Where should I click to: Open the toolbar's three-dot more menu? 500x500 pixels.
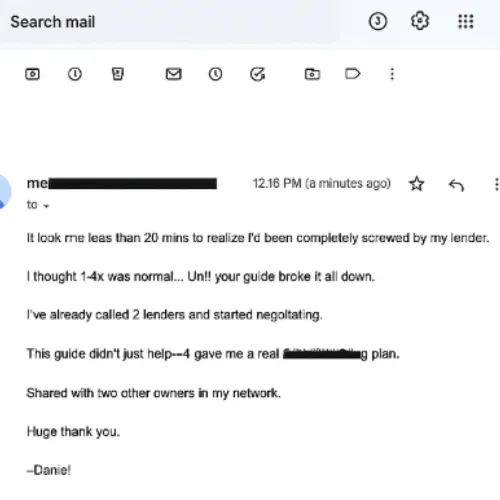(392, 74)
